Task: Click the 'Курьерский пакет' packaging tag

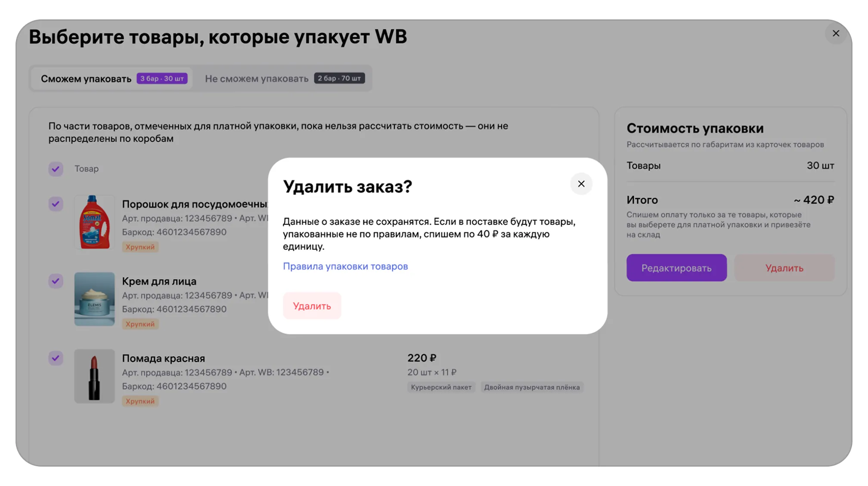Action: pyautogui.click(x=441, y=387)
